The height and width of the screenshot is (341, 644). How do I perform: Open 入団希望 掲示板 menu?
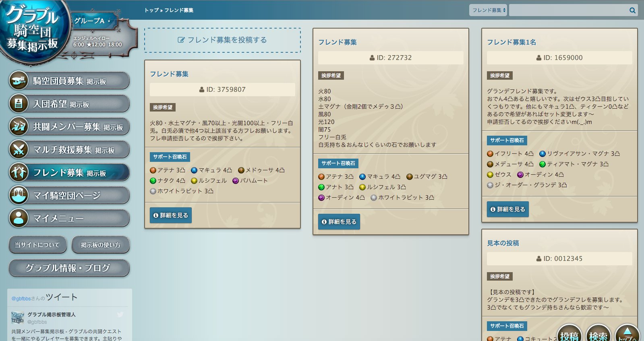coord(69,104)
